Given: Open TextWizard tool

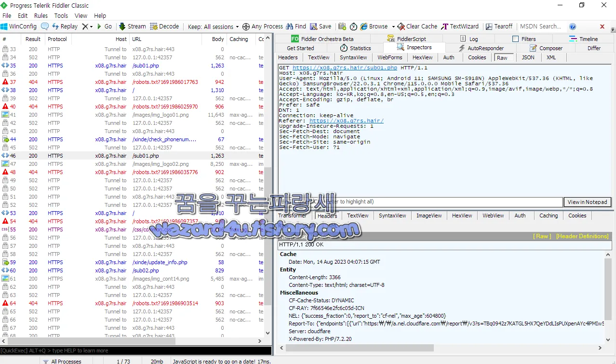Looking at the screenshot, I should click(x=460, y=27).
